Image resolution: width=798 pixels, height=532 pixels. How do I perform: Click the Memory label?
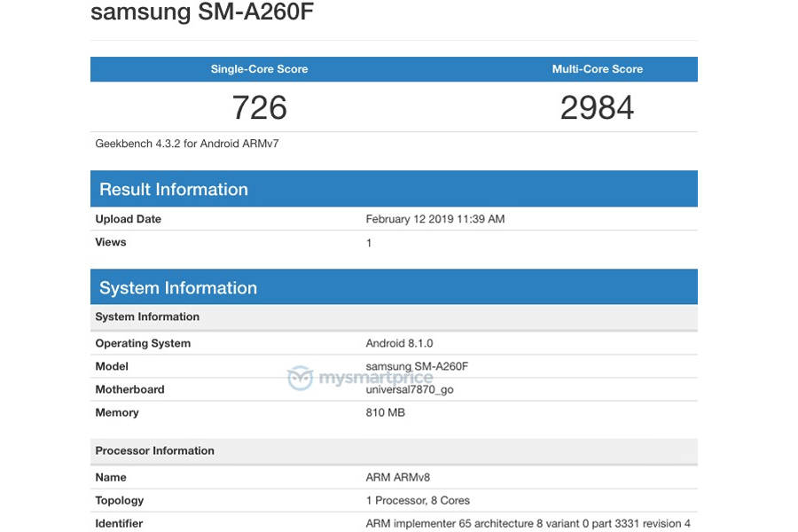(x=117, y=413)
